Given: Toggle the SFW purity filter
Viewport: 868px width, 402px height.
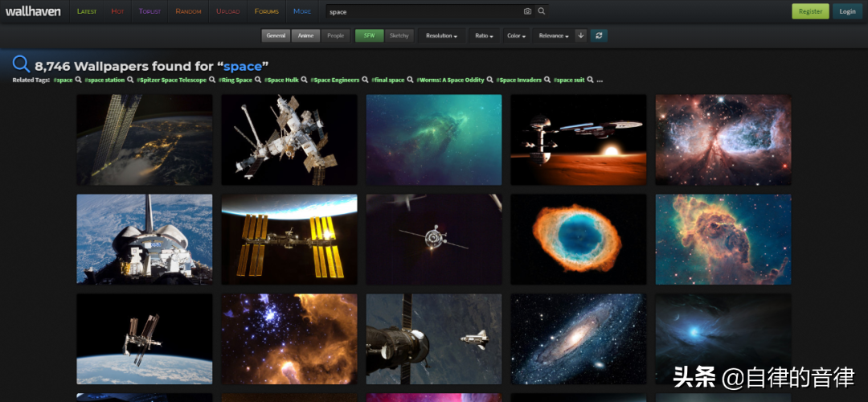Looking at the screenshot, I should click(369, 35).
